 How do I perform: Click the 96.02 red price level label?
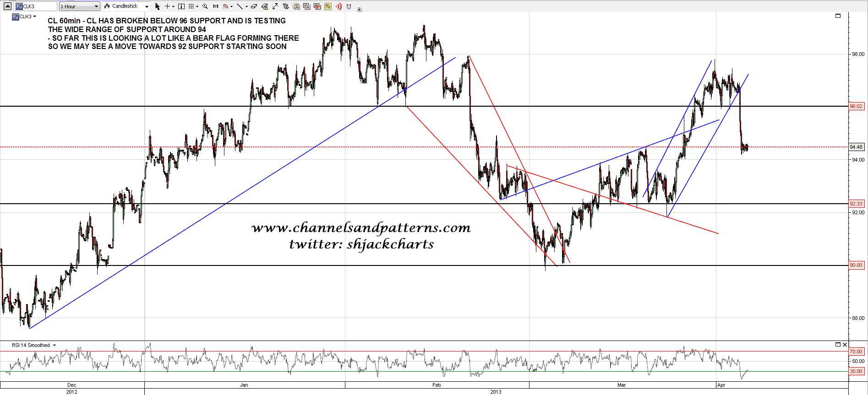point(856,106)
